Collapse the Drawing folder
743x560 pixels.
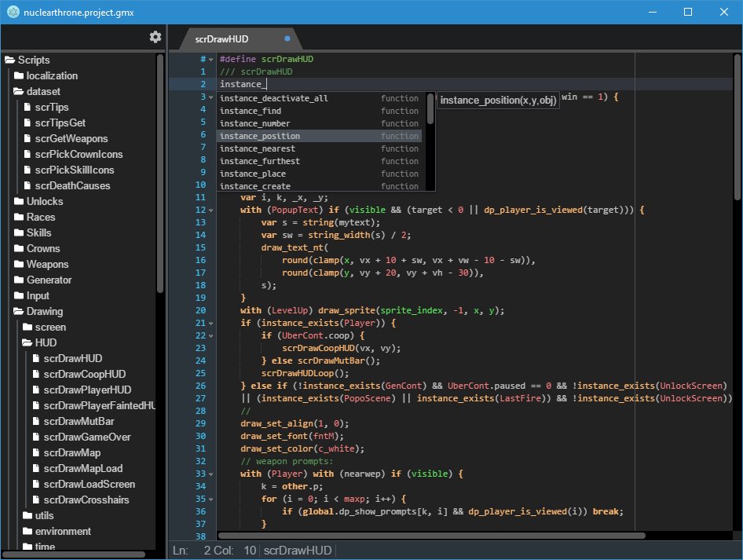click(x=38, y=311)
